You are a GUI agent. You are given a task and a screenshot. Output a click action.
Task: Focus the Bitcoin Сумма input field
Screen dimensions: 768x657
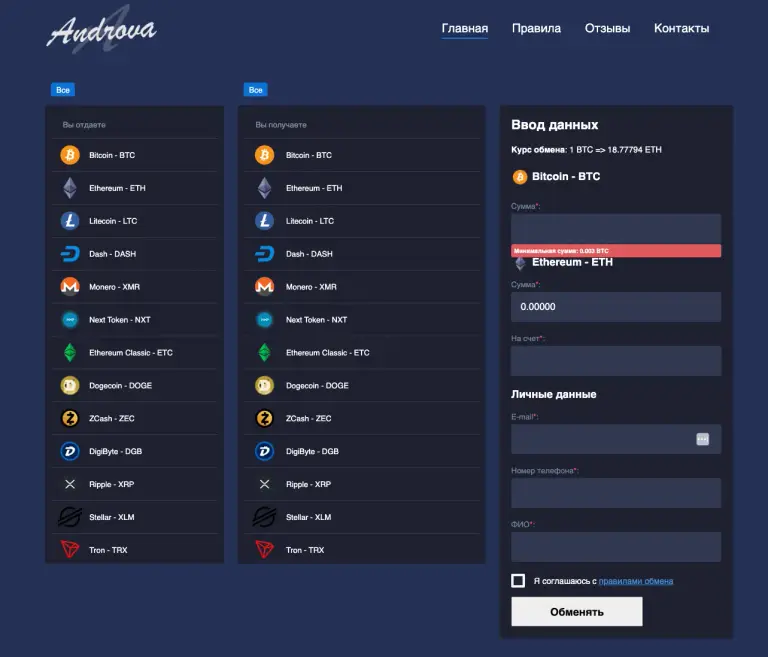(x=616, y=228)
